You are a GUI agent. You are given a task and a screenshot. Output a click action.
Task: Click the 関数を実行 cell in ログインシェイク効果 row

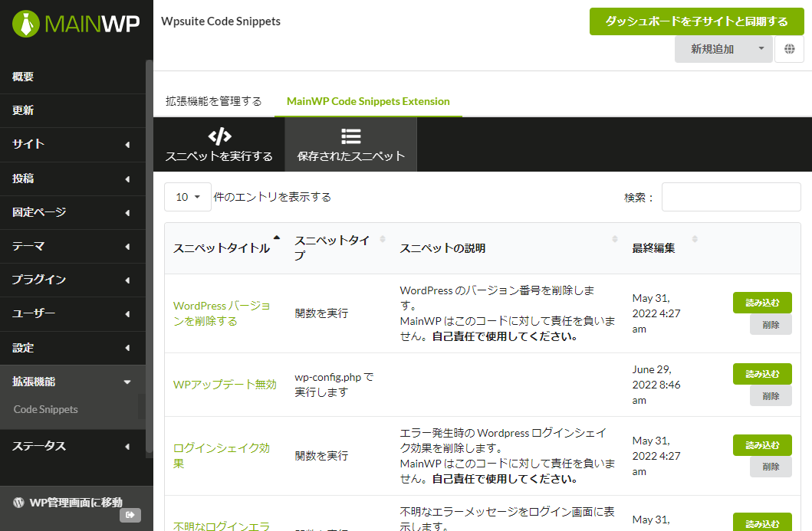point(321,456)
